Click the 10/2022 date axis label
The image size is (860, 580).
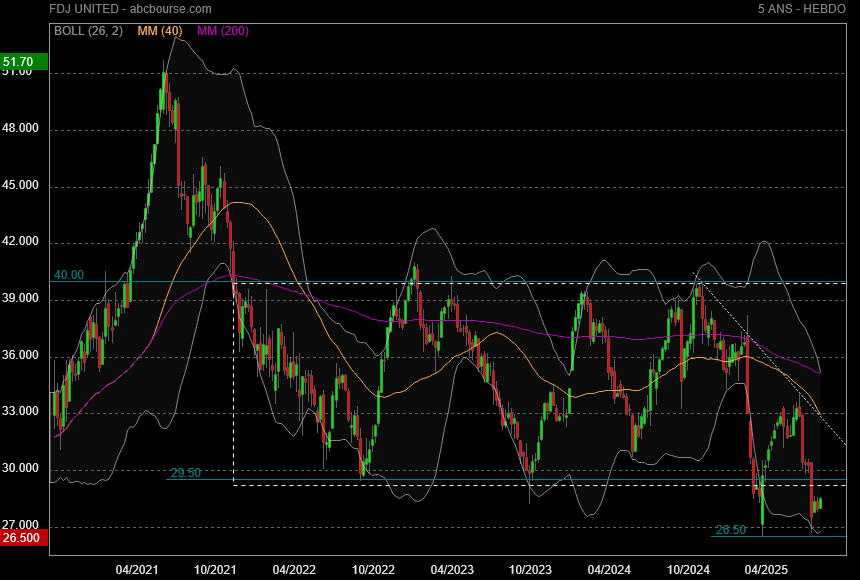pos(373,570)
